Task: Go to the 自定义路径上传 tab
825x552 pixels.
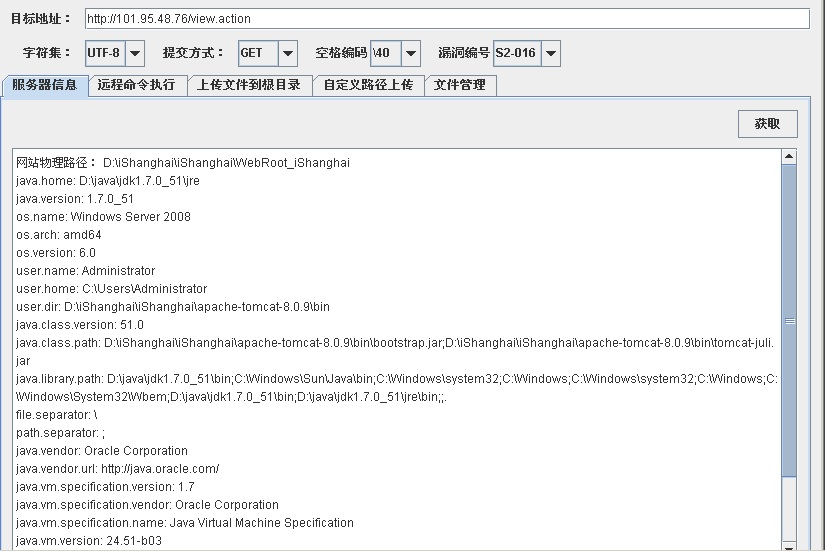Action: pos(368,85)
